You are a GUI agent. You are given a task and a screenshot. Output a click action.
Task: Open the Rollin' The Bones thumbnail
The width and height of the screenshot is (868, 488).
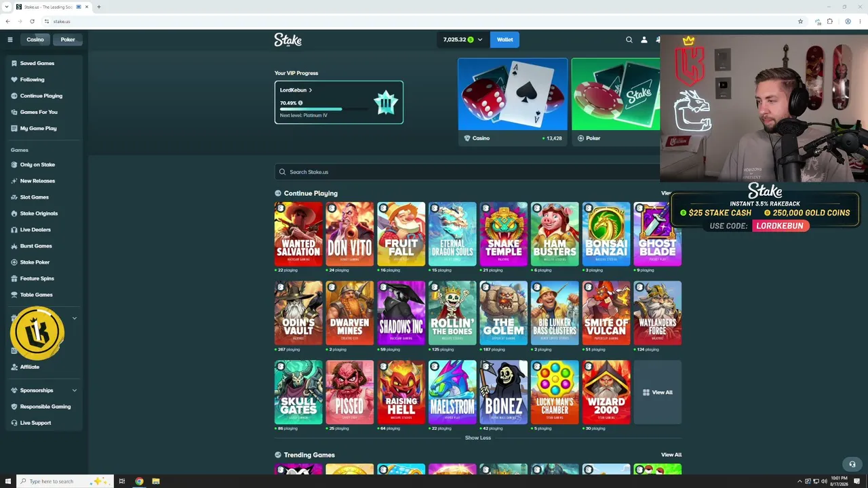[x=452, y=313]
